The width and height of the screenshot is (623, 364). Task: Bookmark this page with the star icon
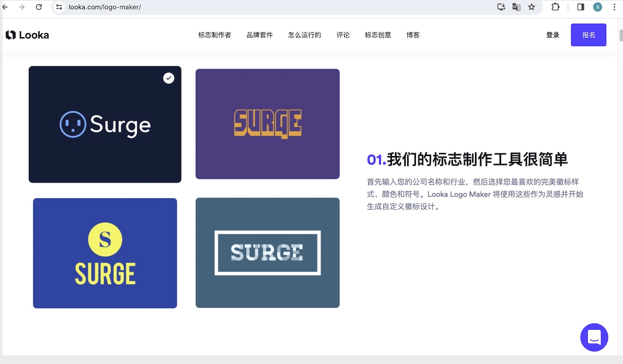(532, 7)
